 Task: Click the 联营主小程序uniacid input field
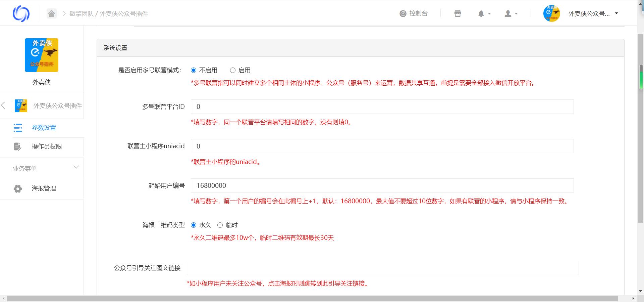[x=382, y=146]
